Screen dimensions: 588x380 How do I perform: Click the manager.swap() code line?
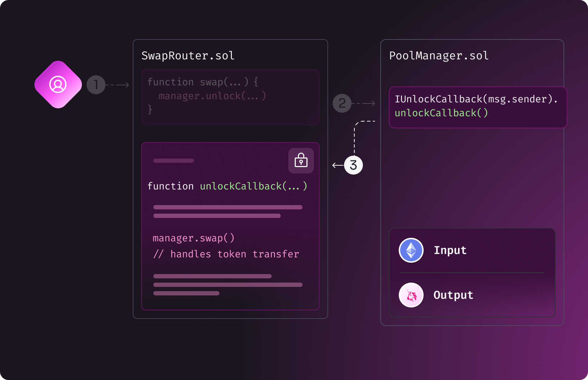click(x=194, y=238)
